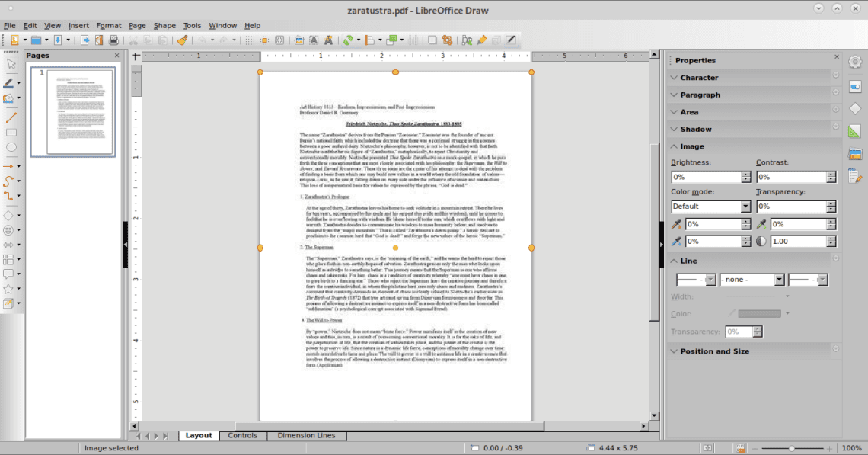
Task: Select the page 1 thumbnail
Action: [x=73, y=111]
